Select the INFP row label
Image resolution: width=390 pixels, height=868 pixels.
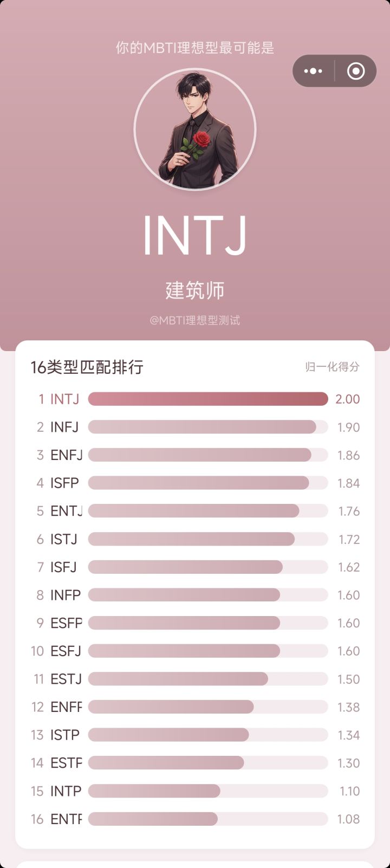point(66,595)
